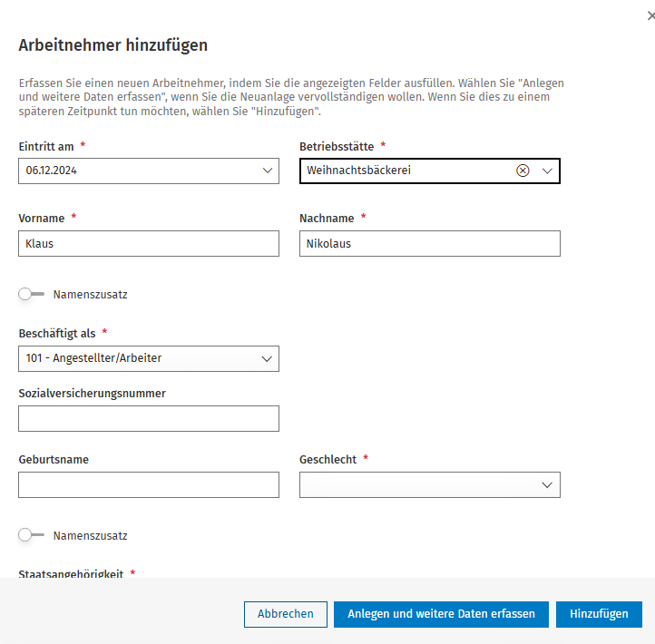Close the Arbeitnehmer hinzufügen dialog with the X
This screenshot has height=644, width=655.
pyautogui.click(x=650, y=15)
